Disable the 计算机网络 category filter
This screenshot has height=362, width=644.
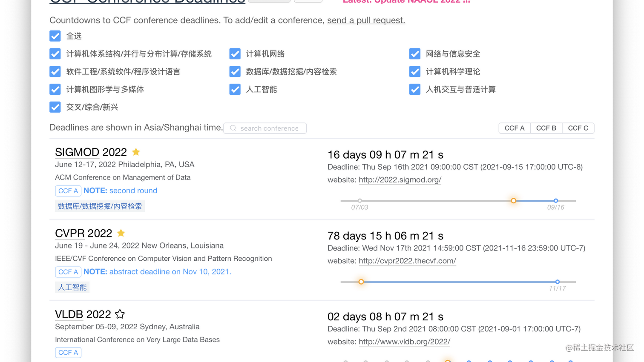click(235, 54)
